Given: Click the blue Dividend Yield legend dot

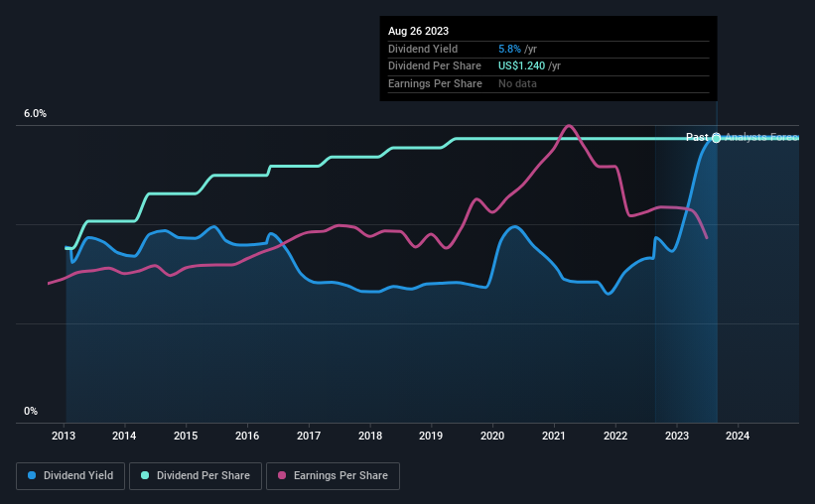Looking at the screenshot, I should tap(32, 475).
